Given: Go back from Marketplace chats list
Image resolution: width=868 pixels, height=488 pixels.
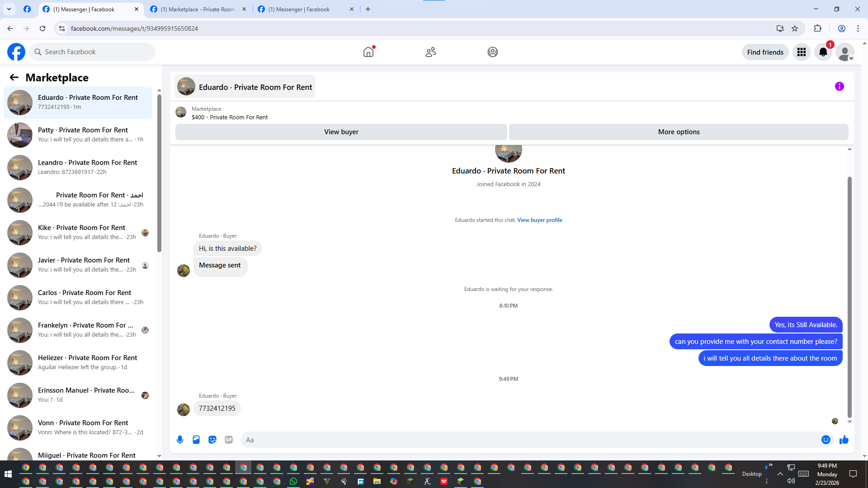Looking at the screenshot, I should pos(14,77).
